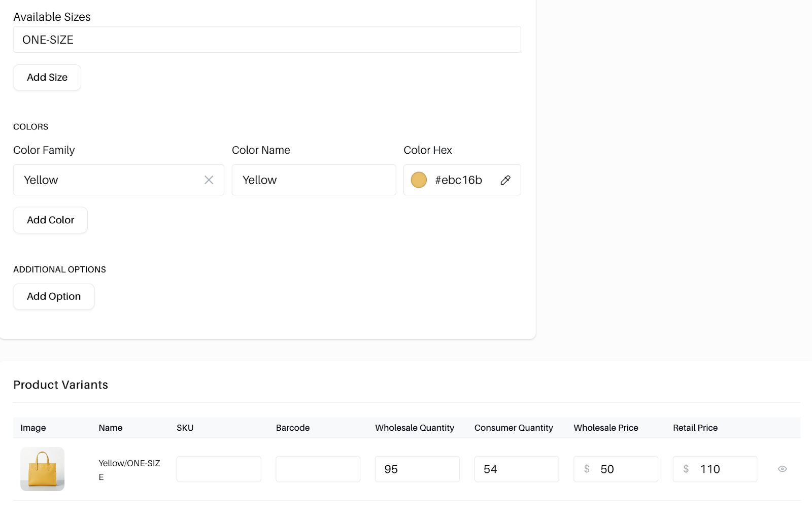Click the Add Size button

(47, 78)
